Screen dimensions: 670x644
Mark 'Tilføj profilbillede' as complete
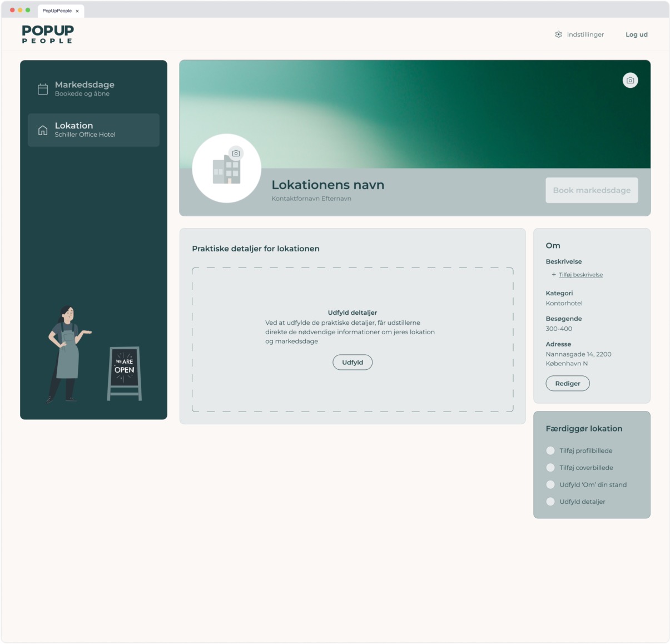pyautogui.click(x=550, y=451)
